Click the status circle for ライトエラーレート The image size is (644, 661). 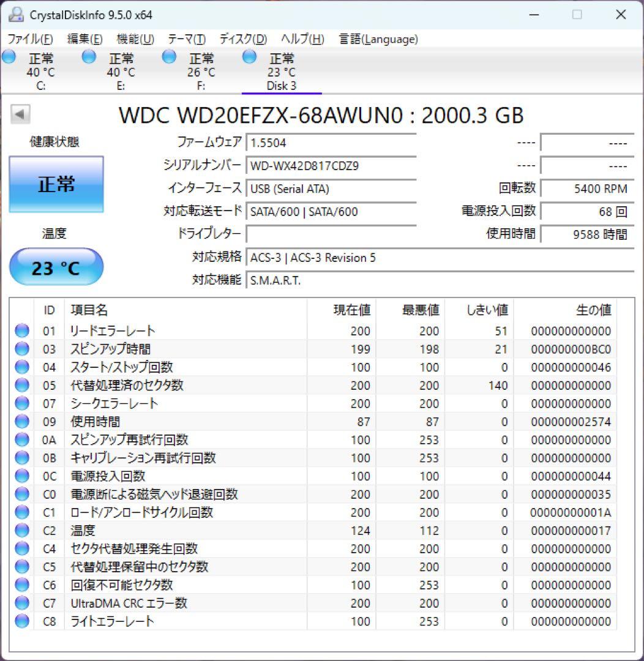[x=21, y=621]
